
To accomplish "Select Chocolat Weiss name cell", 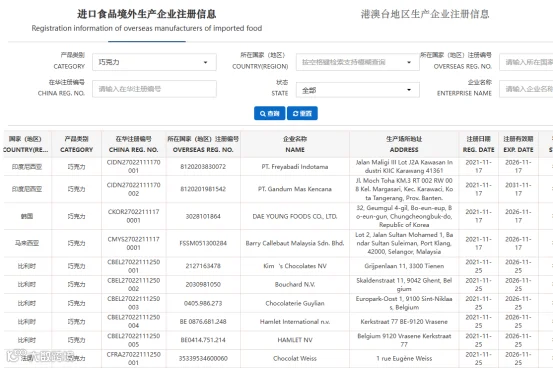I will (295, 358).
